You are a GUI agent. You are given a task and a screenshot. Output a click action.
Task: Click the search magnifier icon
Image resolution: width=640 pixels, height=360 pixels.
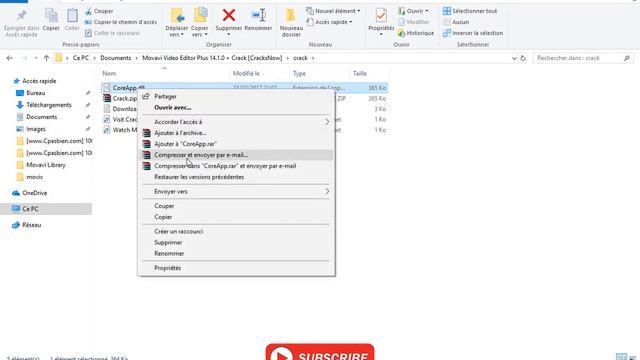(627, 58)
